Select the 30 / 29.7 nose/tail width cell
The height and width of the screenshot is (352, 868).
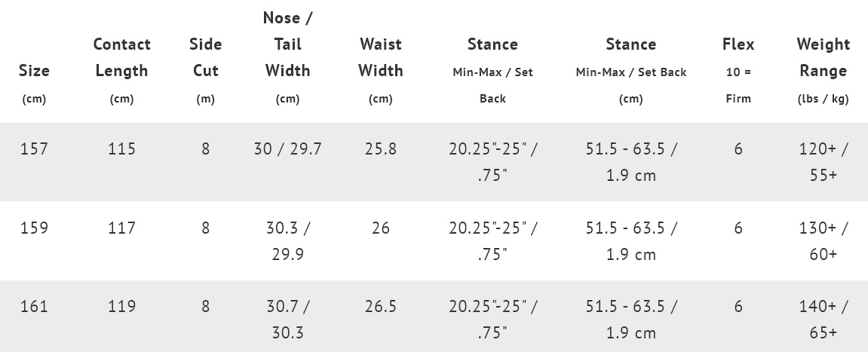pyautogui.click(x=287, y=149)
